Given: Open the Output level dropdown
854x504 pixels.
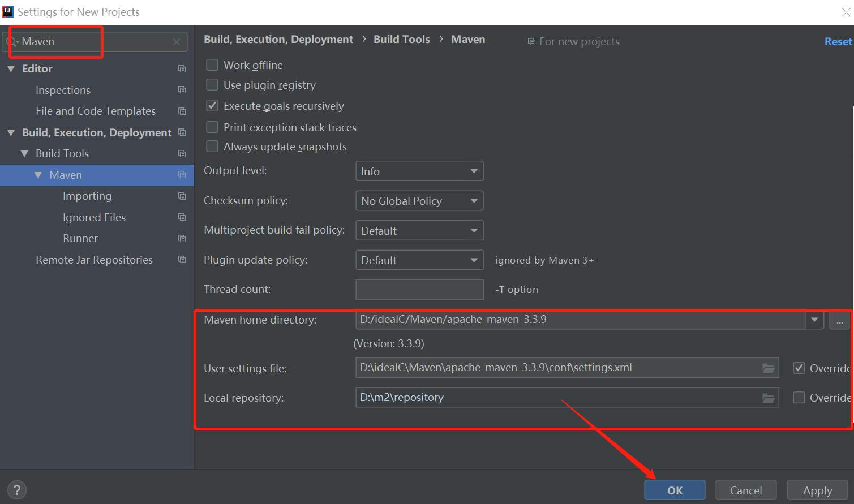Looking at the screenshot, I should click(419, 171).
